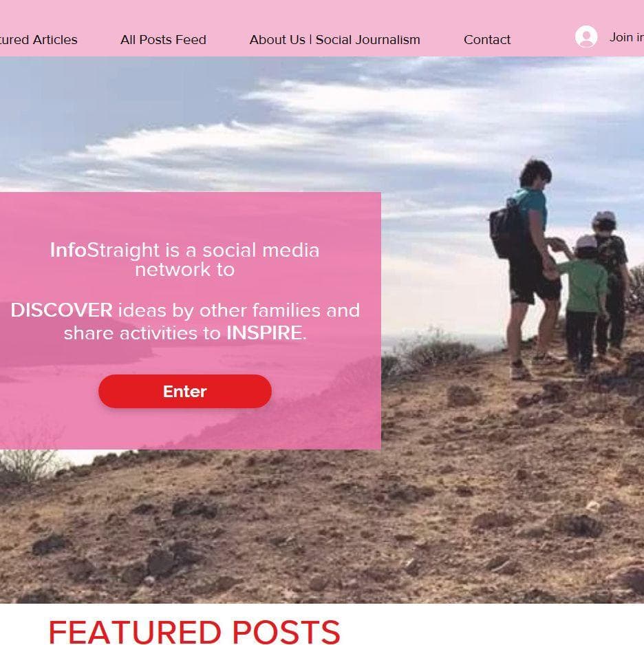The width and height of the screenshot is (644, 645).
Task: Click the FEATURED POSTS heading
Action: (x=195, y=631)
